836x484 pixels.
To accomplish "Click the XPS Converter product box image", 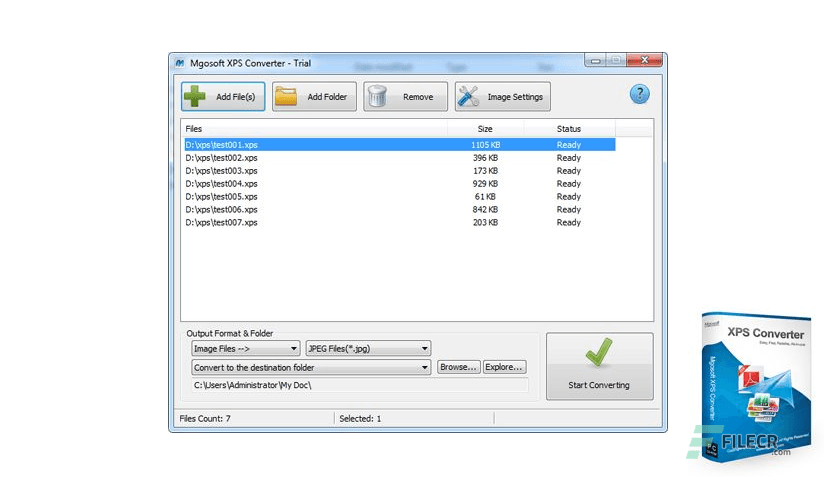I will [x=755, y=386].
